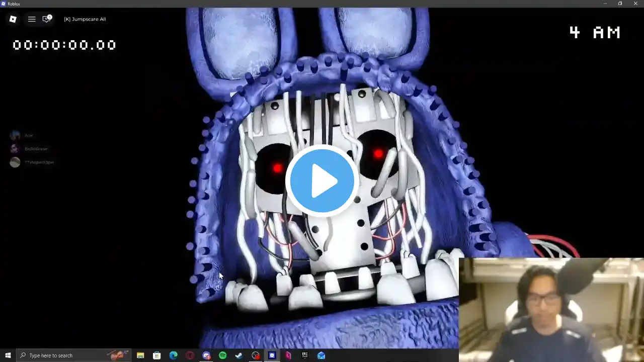This screenshot has width=644, height=362.
Task: Open Steam from the taskbar
Action: tap(239, 355)
